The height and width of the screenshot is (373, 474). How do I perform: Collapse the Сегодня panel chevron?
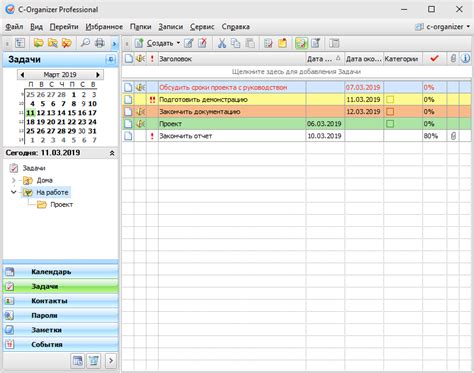tap(112, 153)
